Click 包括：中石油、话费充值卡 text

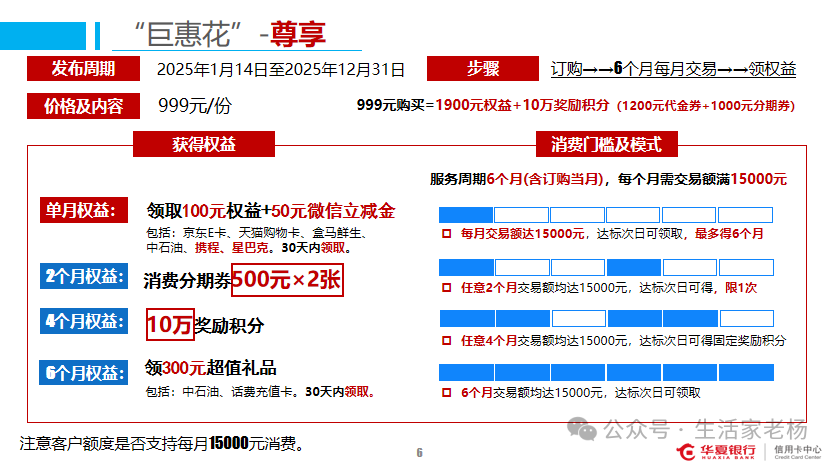(260, 392)
